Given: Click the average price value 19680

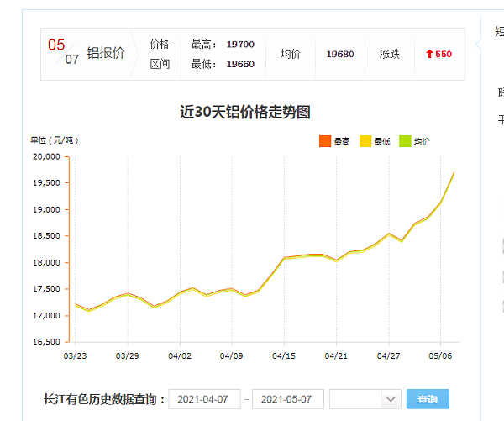Looking at the screenshot, I should 340,54.
